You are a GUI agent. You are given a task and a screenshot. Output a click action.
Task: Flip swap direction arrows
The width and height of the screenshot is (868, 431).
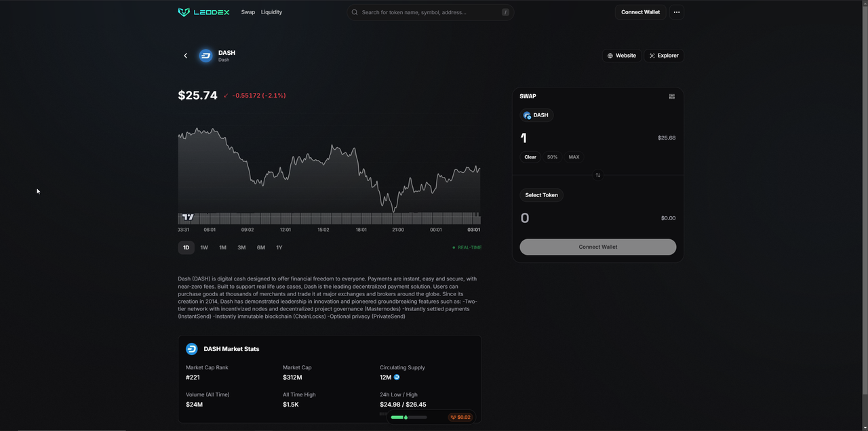[598, 175]
